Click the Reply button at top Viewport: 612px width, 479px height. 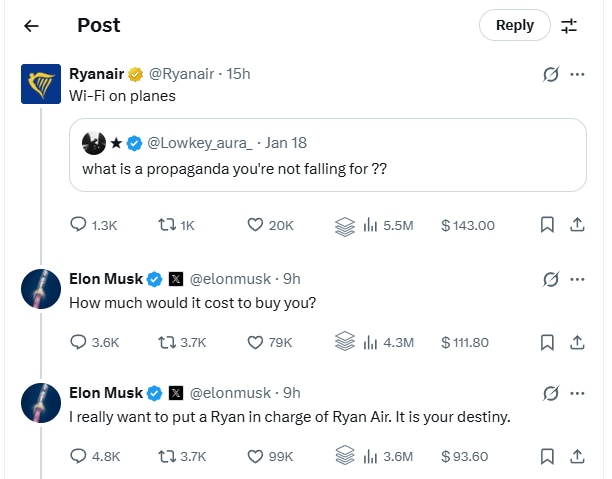[x=514, y=26]
